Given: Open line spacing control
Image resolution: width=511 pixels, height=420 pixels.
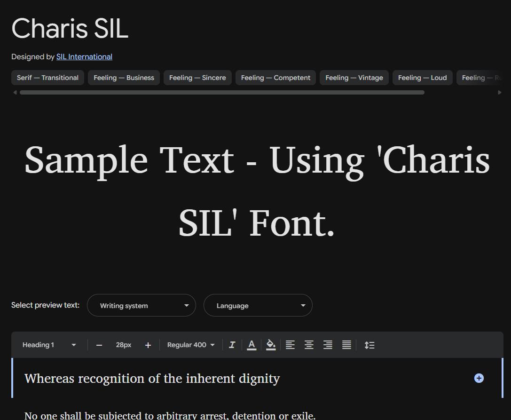Looking at the screenshot, I should coord(369,345).
